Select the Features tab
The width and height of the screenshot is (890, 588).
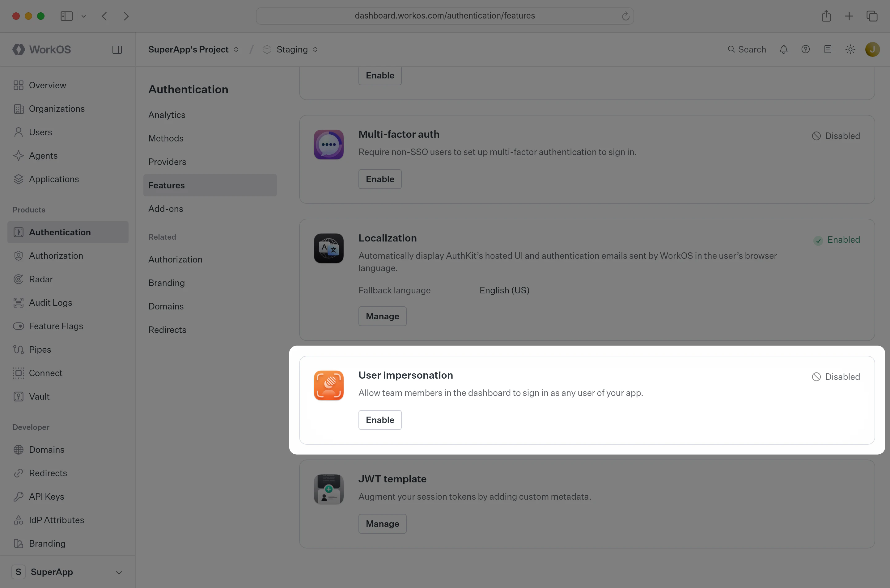(210, 185)
